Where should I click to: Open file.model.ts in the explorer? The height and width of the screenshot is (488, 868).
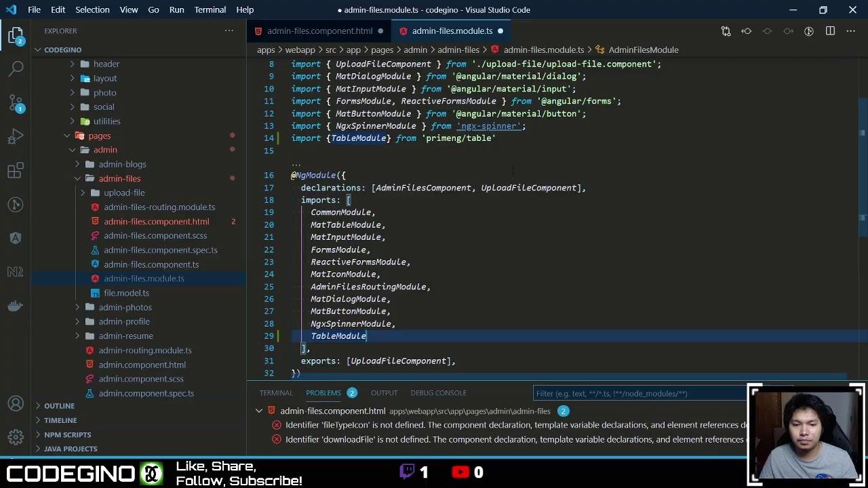(x=126, y=293)
